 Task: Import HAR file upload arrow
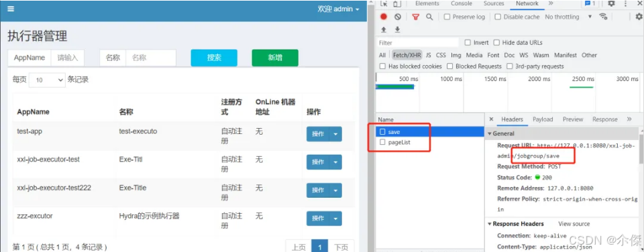pos(384,29)
